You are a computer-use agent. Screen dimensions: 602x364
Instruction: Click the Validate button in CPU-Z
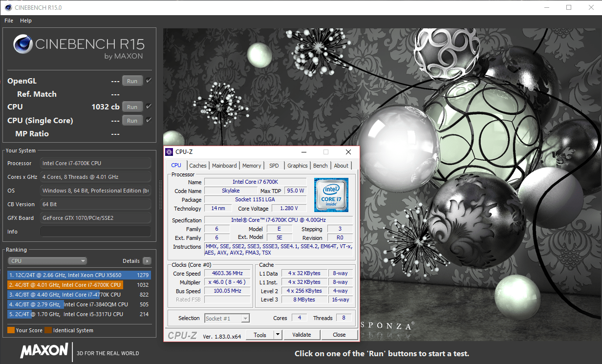(x=301, y=335)
